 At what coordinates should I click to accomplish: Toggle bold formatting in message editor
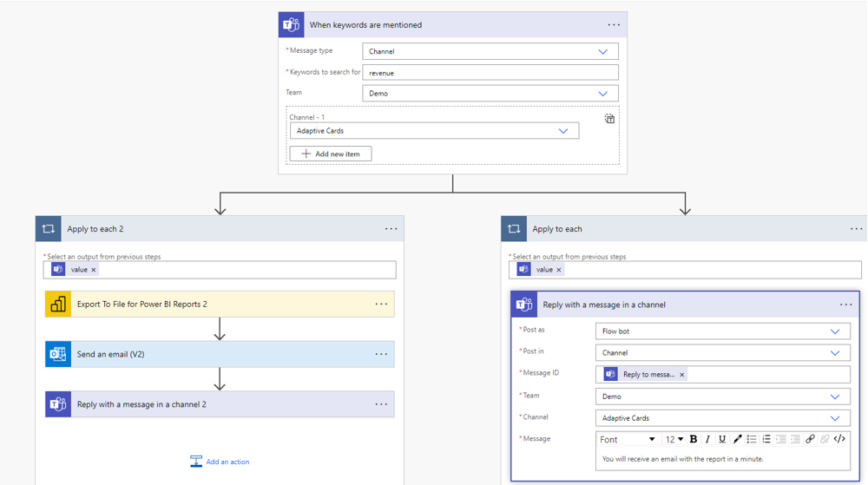pos(694,439)
